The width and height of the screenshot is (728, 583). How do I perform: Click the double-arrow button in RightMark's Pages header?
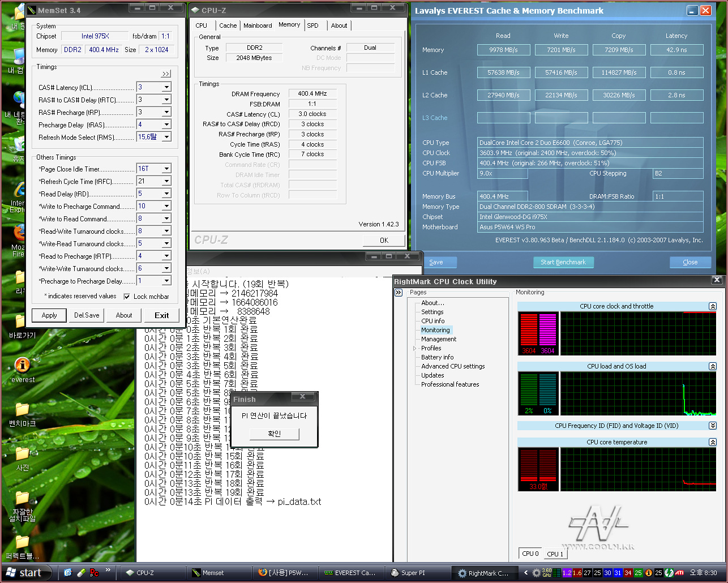pyautogui.click(x=399, y=293)
